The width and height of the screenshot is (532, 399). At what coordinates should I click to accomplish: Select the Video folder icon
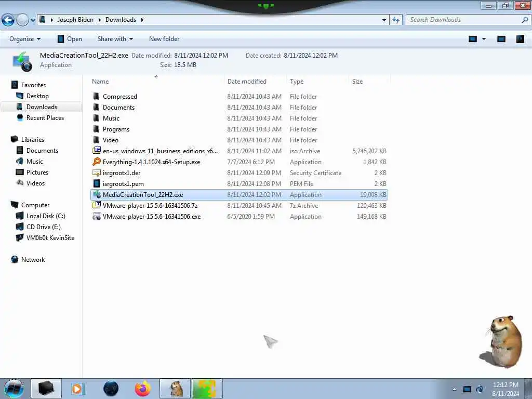coord(96,140)
